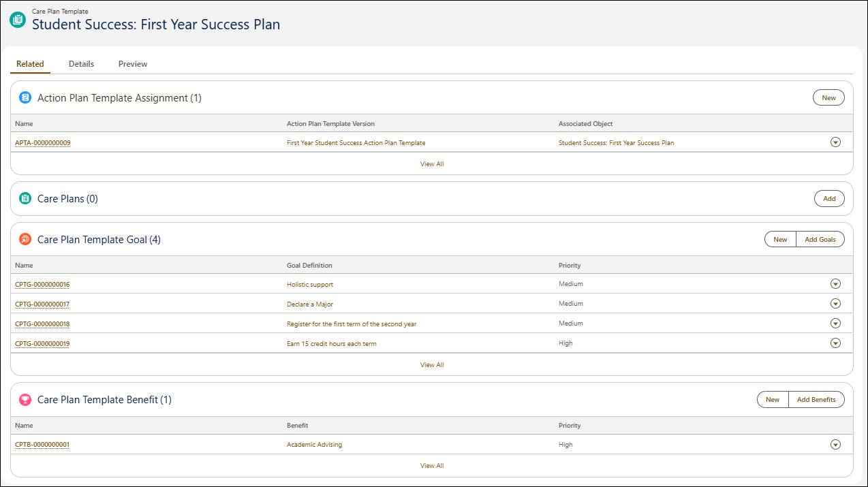Open the APTA-0000000009 record link
Viewport: 868px width, 487px height.
(x=42, y=142)
